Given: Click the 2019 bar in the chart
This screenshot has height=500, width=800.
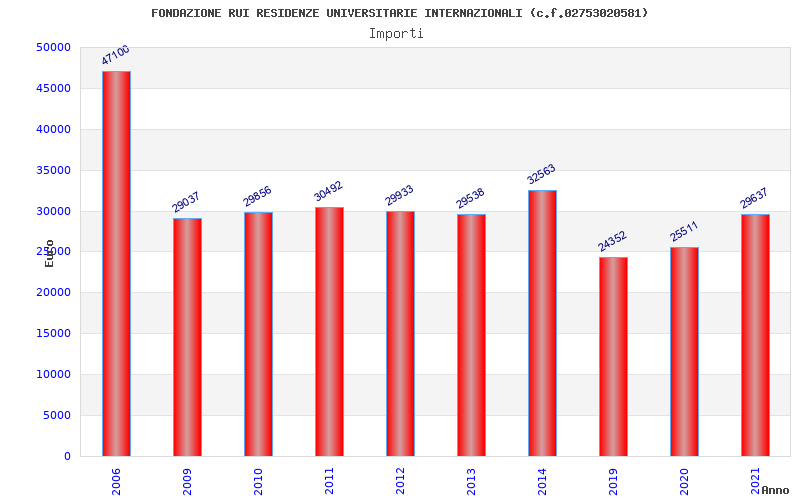Looking at the screenshot, I should pos(613,357).
